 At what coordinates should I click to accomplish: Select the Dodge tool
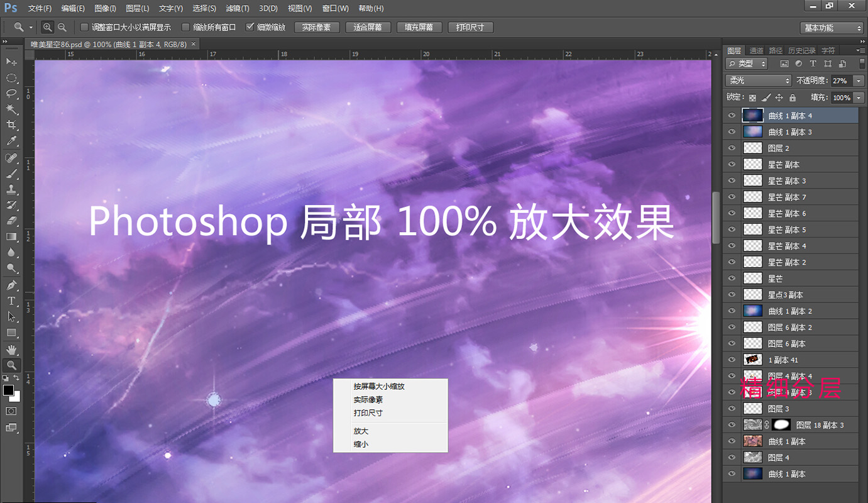11,268
